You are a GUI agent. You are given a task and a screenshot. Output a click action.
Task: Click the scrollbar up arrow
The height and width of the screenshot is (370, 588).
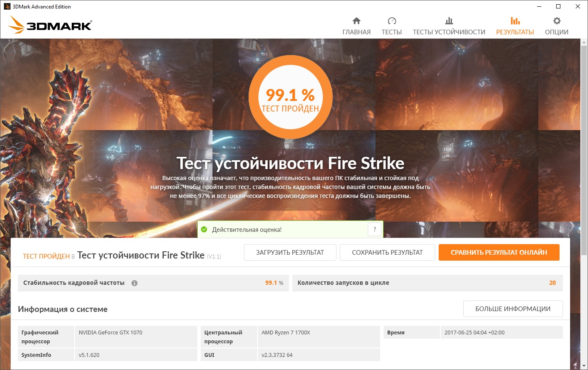coord(584,42)
